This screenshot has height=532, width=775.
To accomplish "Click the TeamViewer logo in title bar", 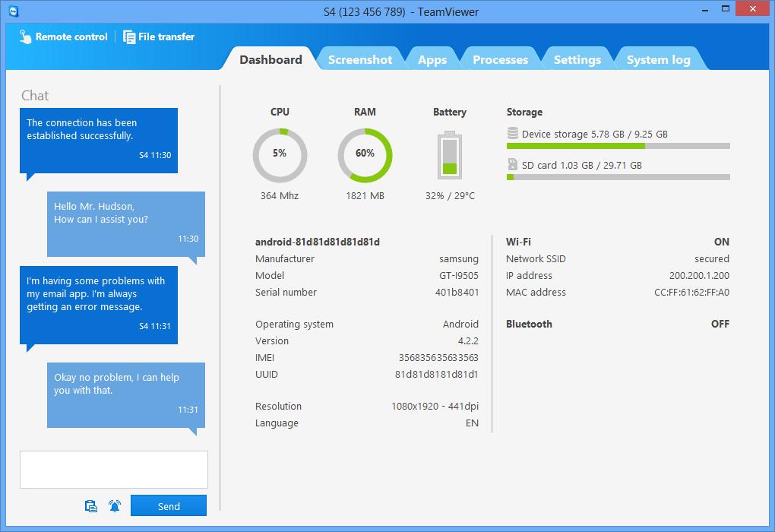I will click(x=12, y=11).
